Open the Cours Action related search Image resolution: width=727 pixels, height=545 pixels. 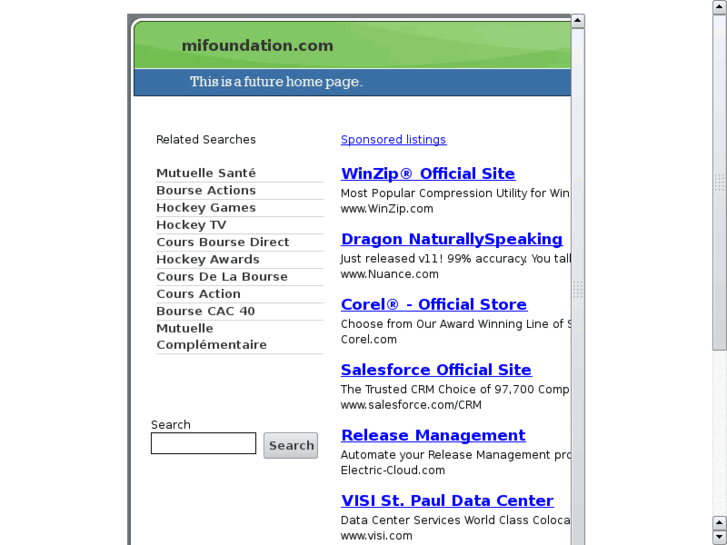click(198, 294)
